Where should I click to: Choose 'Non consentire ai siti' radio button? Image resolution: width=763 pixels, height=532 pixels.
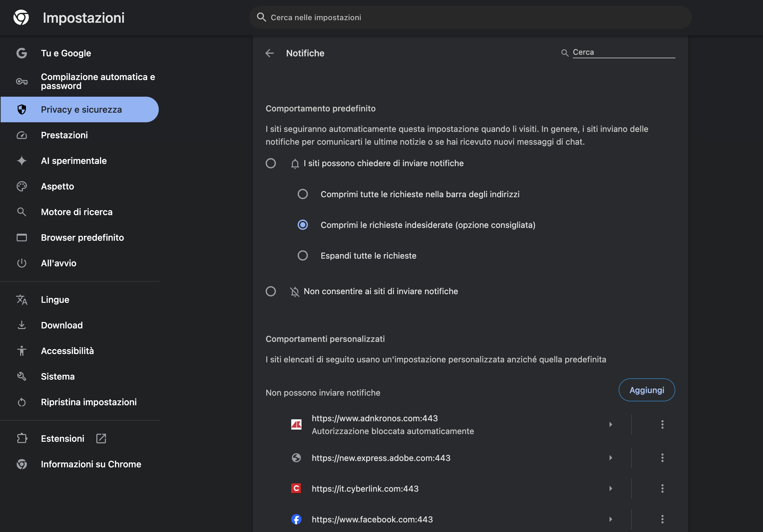pyautogui.click(x=270, y=291)
